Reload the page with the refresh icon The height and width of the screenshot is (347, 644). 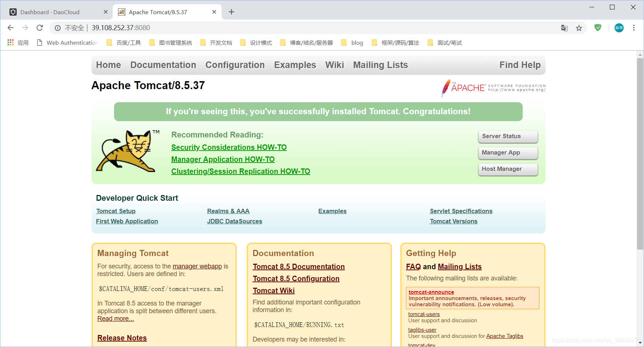pyautogui.click(x=40, y=28)
